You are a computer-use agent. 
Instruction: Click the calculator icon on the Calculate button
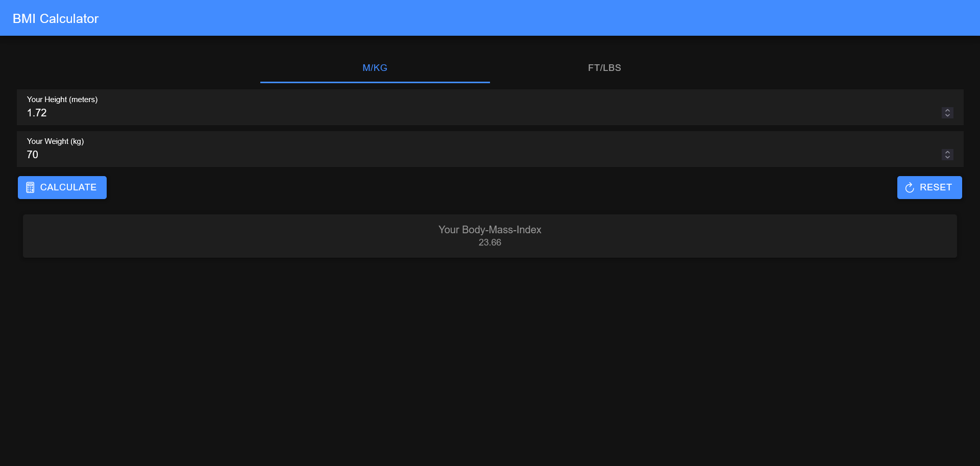coord(31,187)
